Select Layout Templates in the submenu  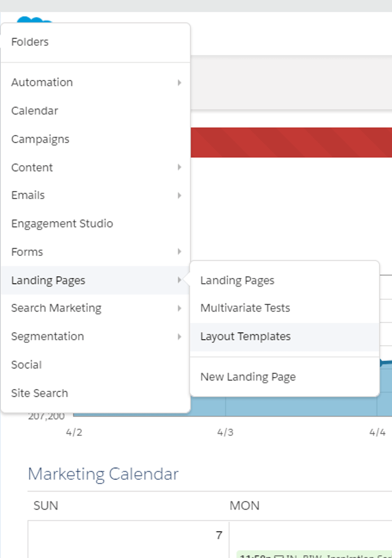click(246, 337)
